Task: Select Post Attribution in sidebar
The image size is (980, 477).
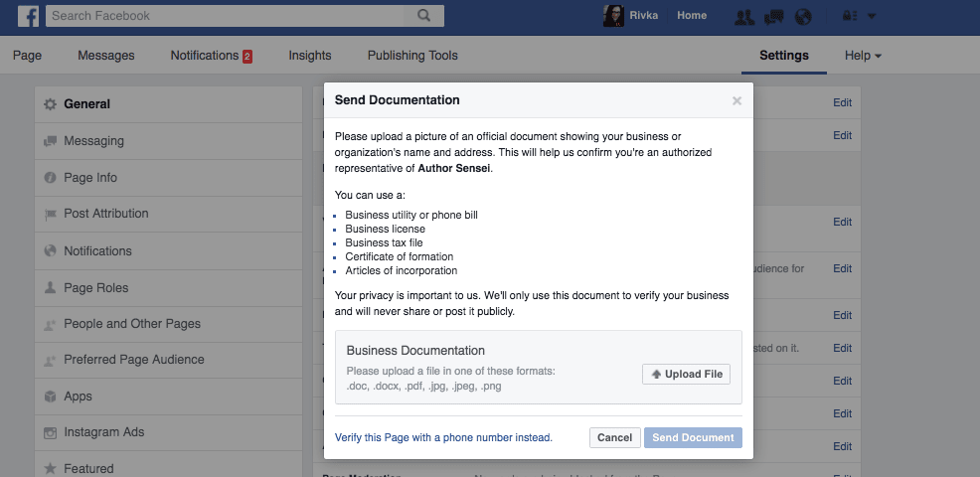Action: pos(168,214)
